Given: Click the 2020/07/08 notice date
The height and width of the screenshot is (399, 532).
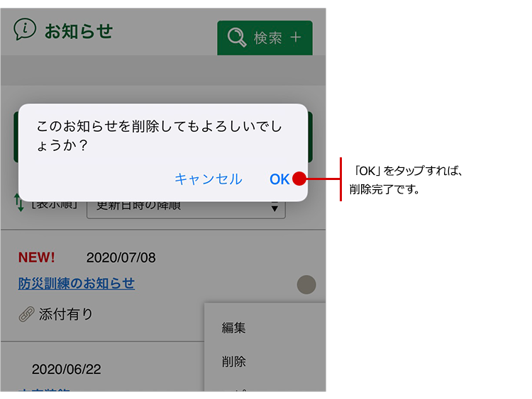Looking at the screenshot, I should (121, 257).
